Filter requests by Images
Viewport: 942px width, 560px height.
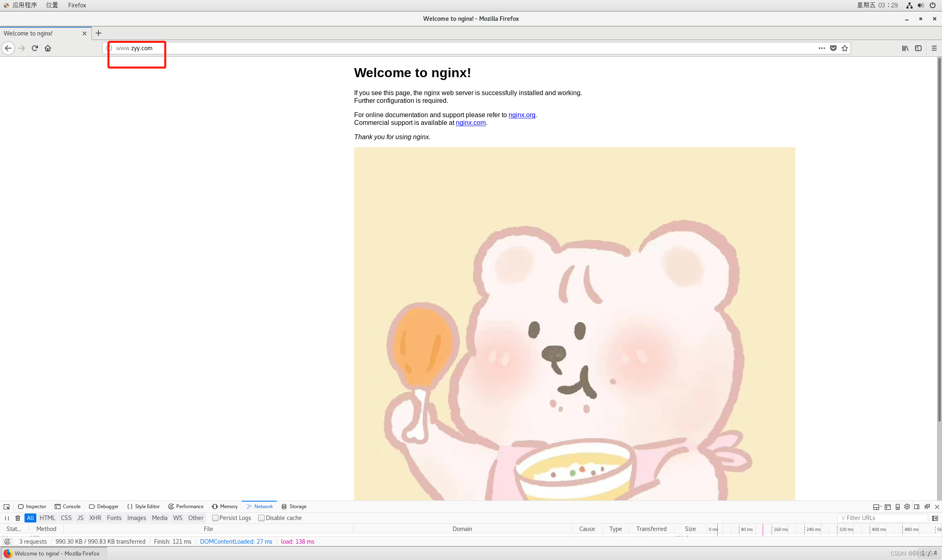pos(136,518)
